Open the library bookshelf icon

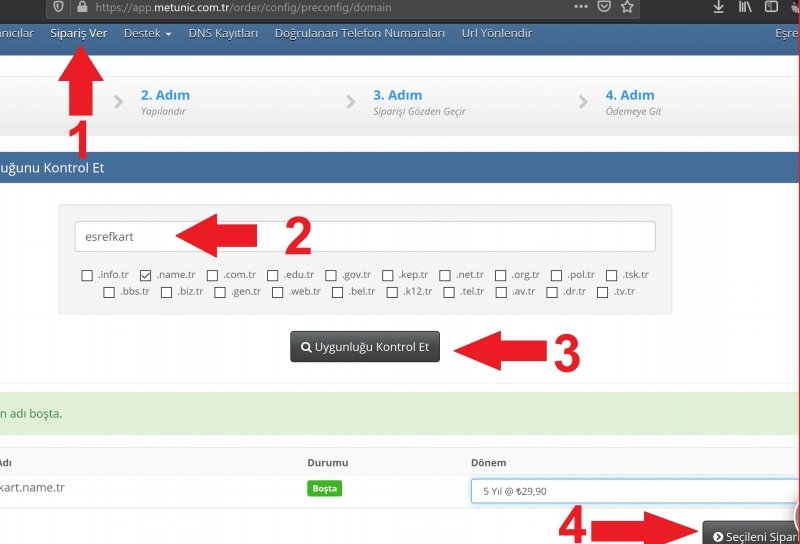(x=745, y=7)
